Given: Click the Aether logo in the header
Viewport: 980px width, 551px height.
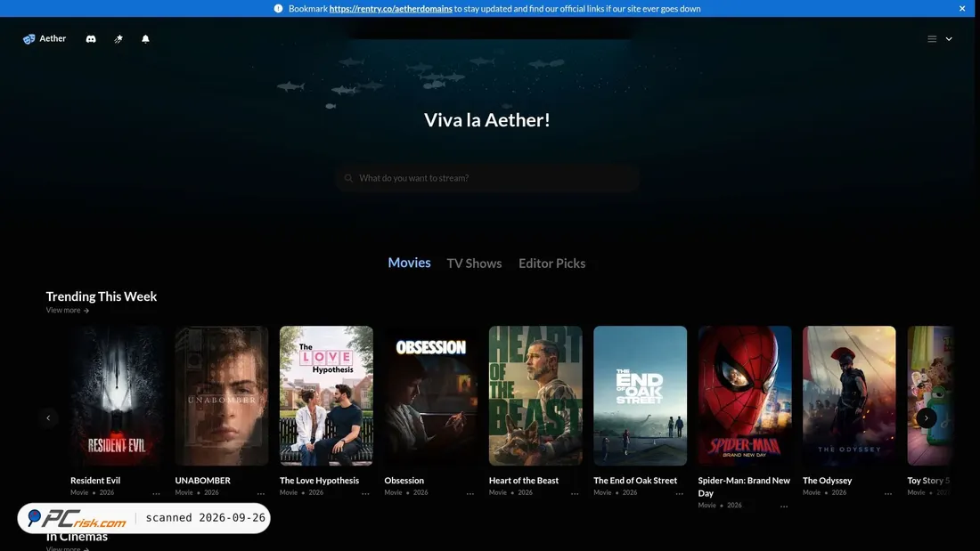Looking at the screenshot, I should pyautogui.click(x=45, y=39).
